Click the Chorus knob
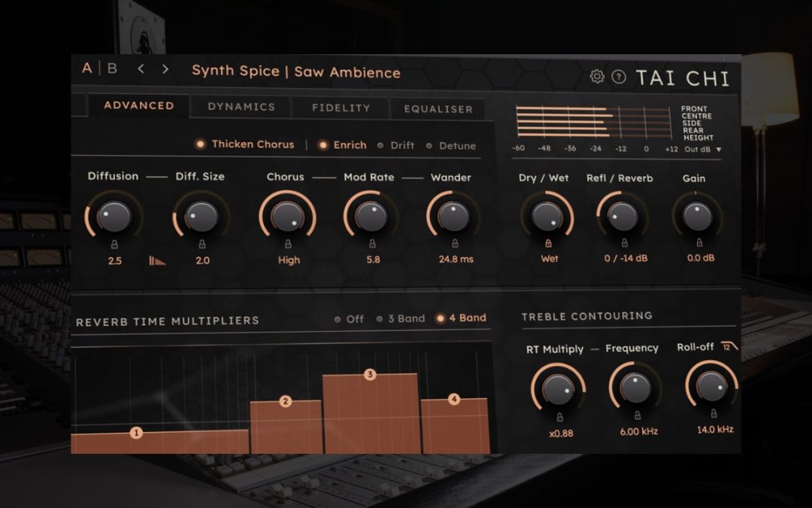Image resolution: width=812 pixels, height=508 pixels. click(287, 216)
